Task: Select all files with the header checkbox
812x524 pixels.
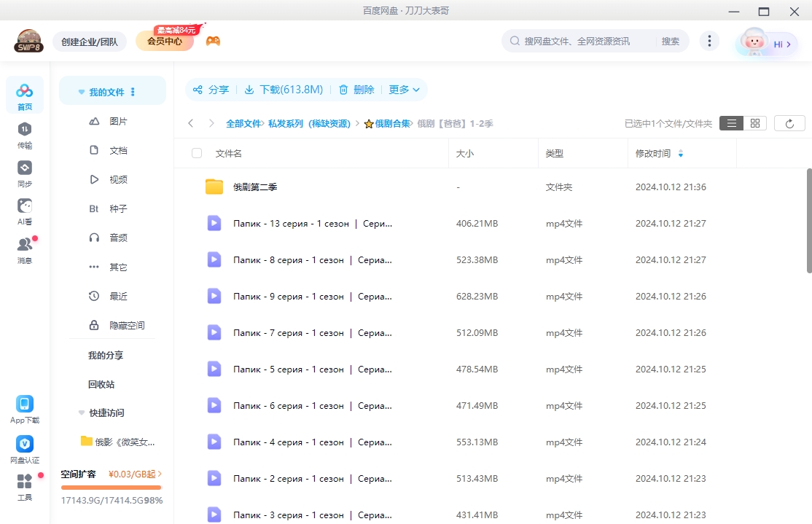Action: [x=195, y=153]
